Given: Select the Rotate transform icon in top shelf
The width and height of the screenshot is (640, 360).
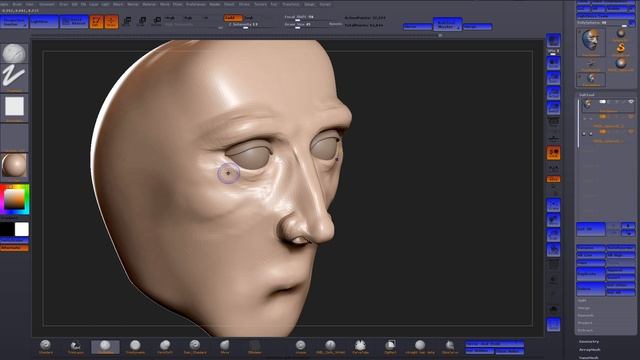Looking at the screenshot, I should pos(157,21).
